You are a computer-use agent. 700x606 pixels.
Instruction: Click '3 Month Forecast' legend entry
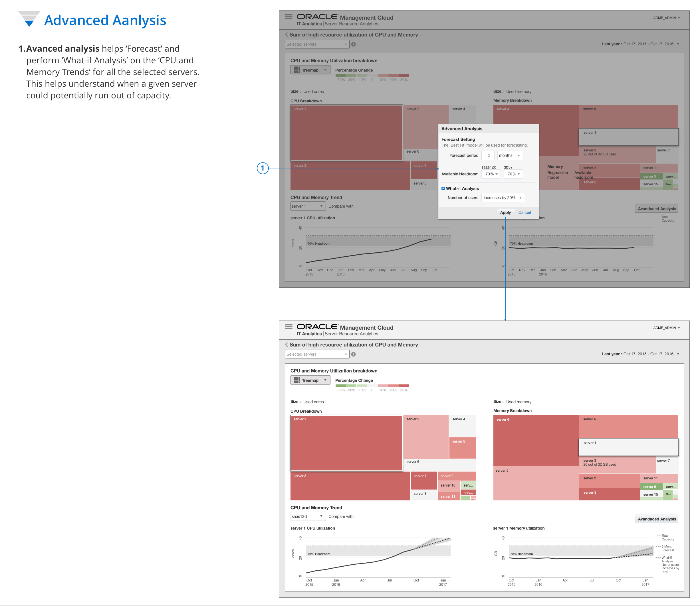pos(665,548)
